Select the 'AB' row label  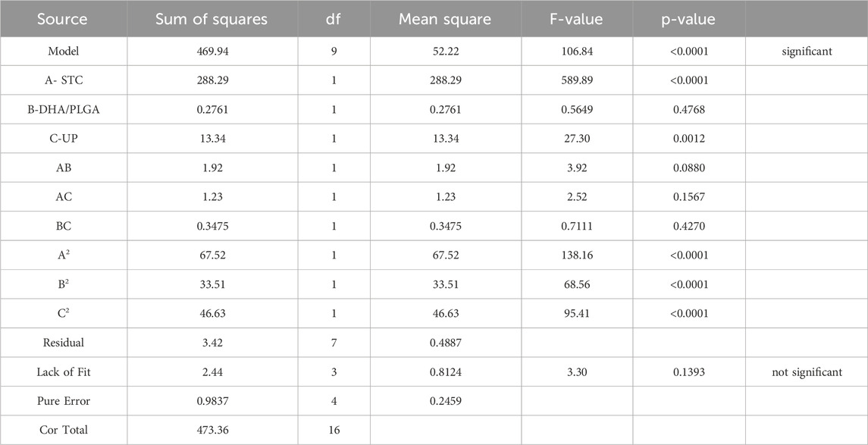(63, 168)
